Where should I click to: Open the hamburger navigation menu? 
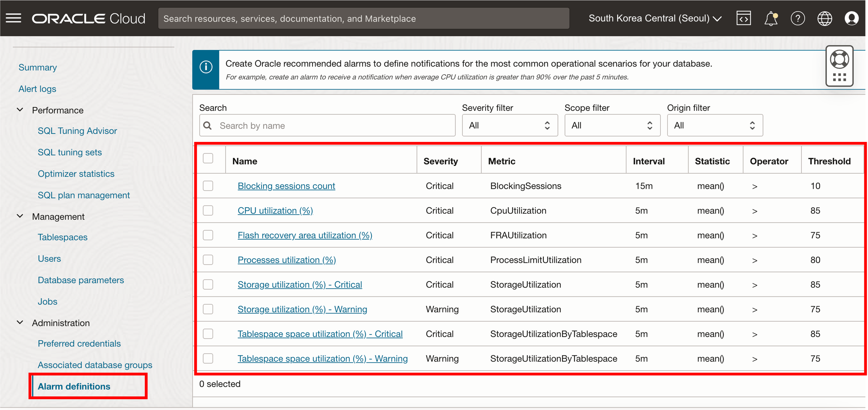(x=14, y=18)
